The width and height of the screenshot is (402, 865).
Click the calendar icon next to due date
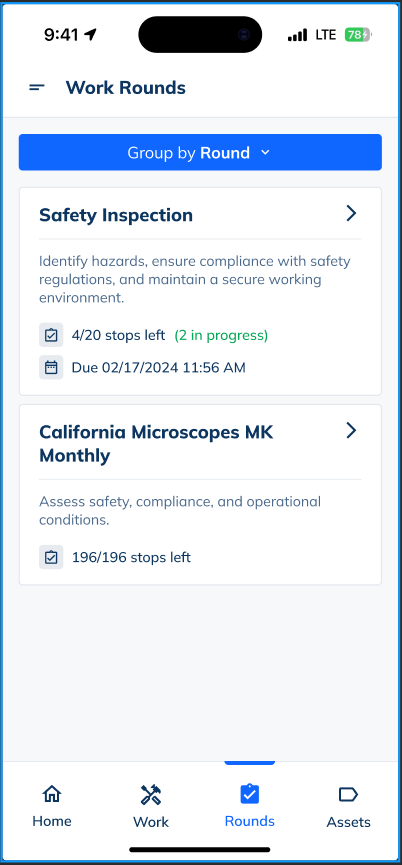click(51, 367)
